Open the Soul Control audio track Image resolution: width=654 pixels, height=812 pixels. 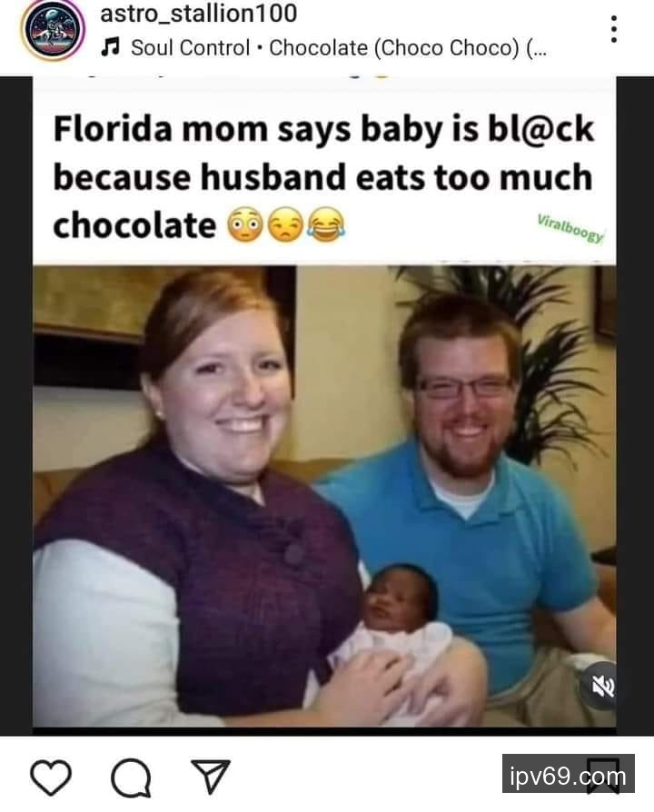191,48
